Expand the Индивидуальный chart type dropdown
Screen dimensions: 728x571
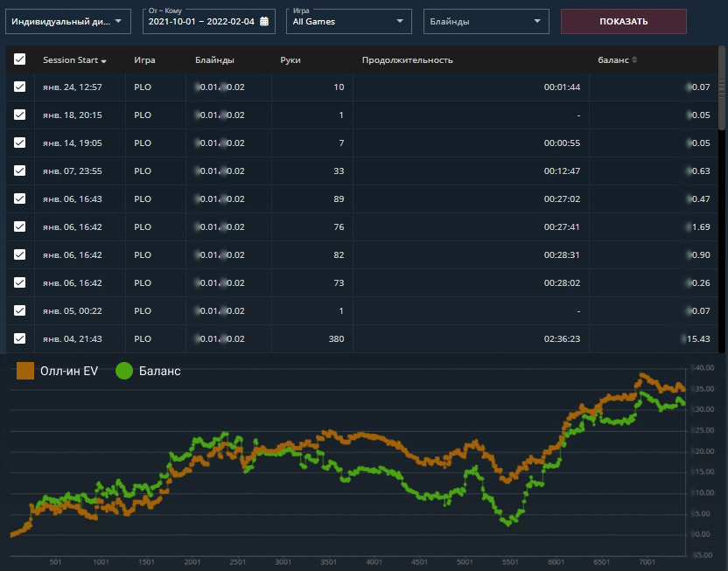pyautogui.click(x=67, y=21)
